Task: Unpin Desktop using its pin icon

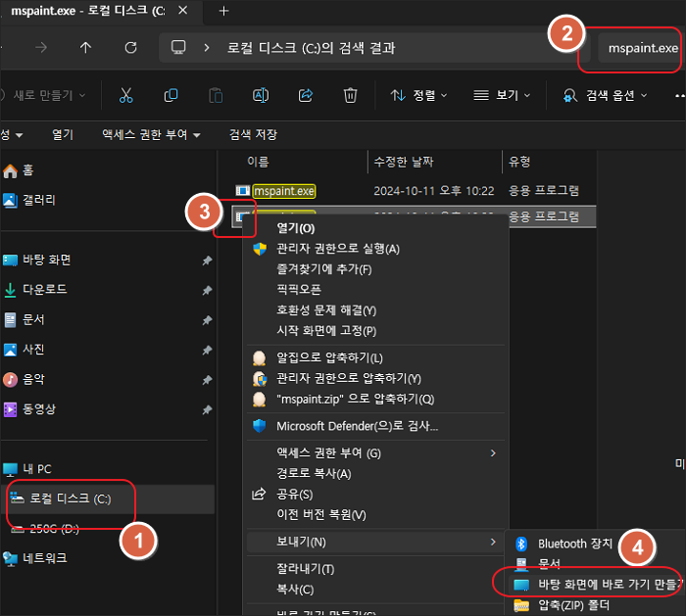Action: 207,261
